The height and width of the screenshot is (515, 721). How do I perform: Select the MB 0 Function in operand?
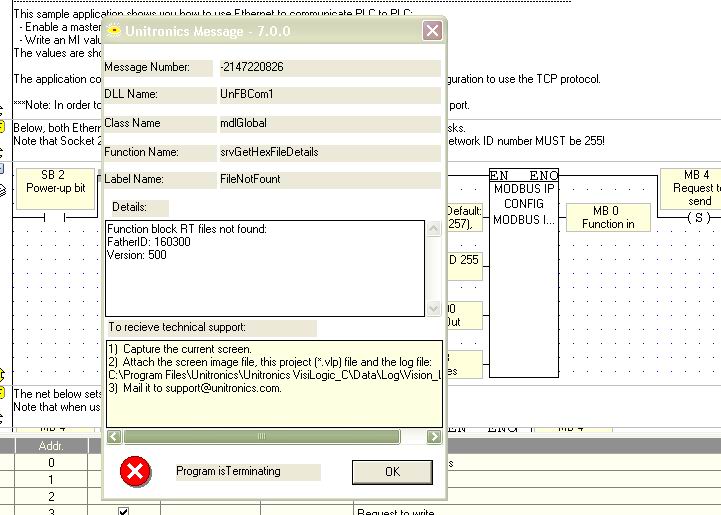(x=608, y=217)
